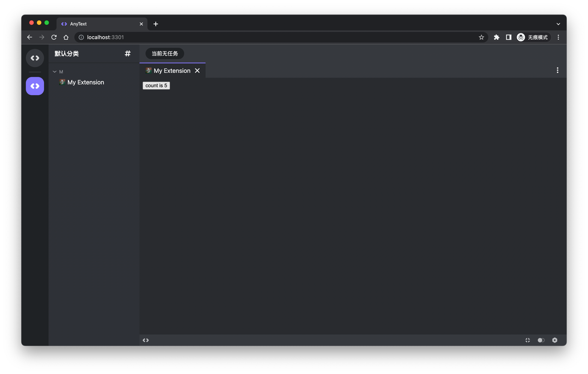Click the 无痕模式 incognito profile button
This screenshot has height=374, width=588.
point(533,37)
